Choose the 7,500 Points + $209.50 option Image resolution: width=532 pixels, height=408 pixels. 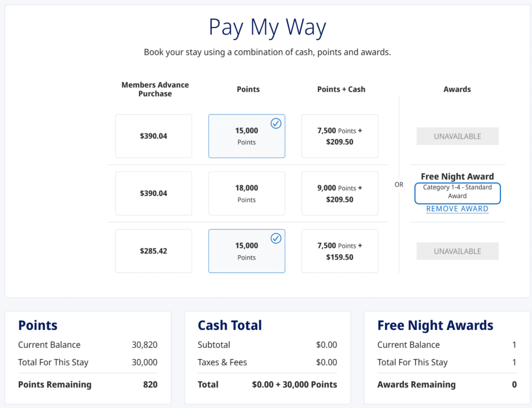click(x=340, y=136)
